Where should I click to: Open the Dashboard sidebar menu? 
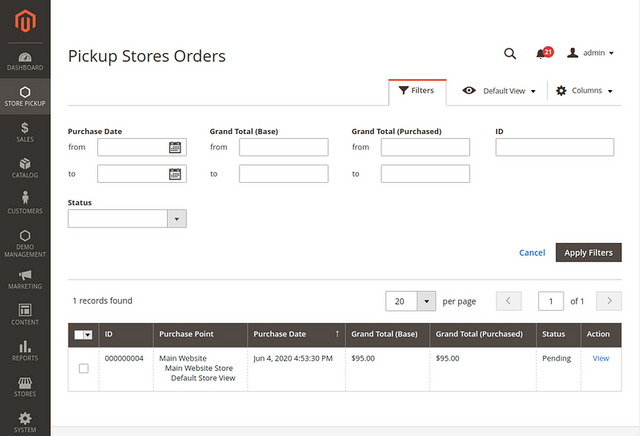click(x=25, y=61)
